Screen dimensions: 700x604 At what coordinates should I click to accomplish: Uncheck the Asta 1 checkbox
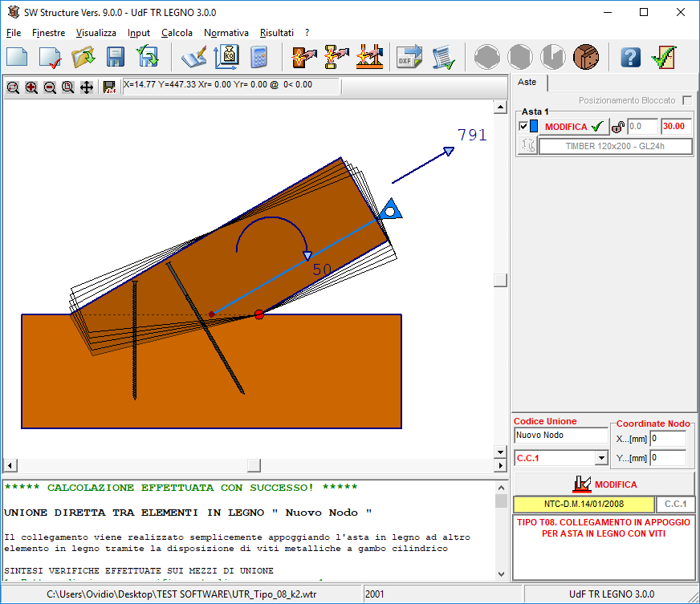[x=523, y=126]
